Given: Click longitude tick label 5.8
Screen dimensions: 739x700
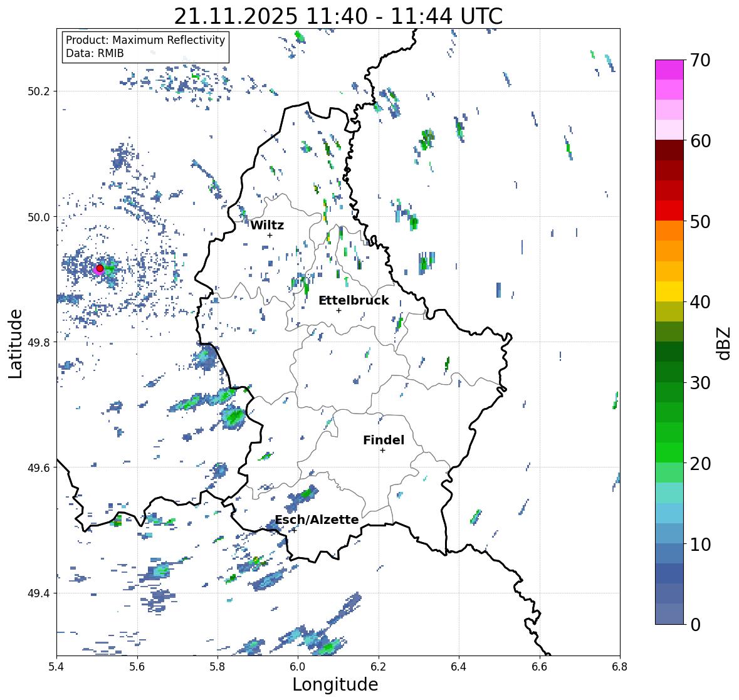Looking at the screenshot, I should click(218, 667).
